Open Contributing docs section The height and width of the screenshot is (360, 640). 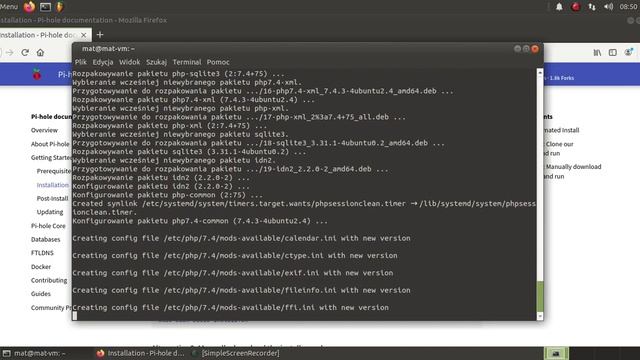(49, 280)
